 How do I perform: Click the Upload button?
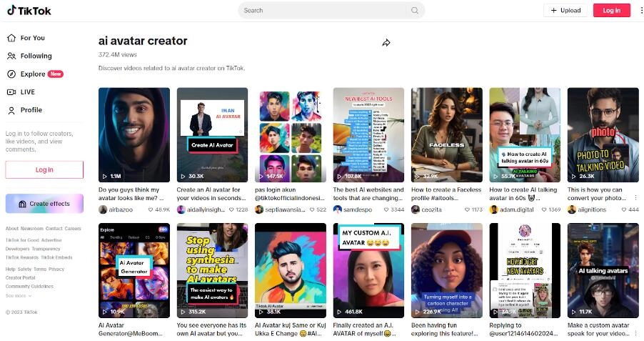[565, 11]
